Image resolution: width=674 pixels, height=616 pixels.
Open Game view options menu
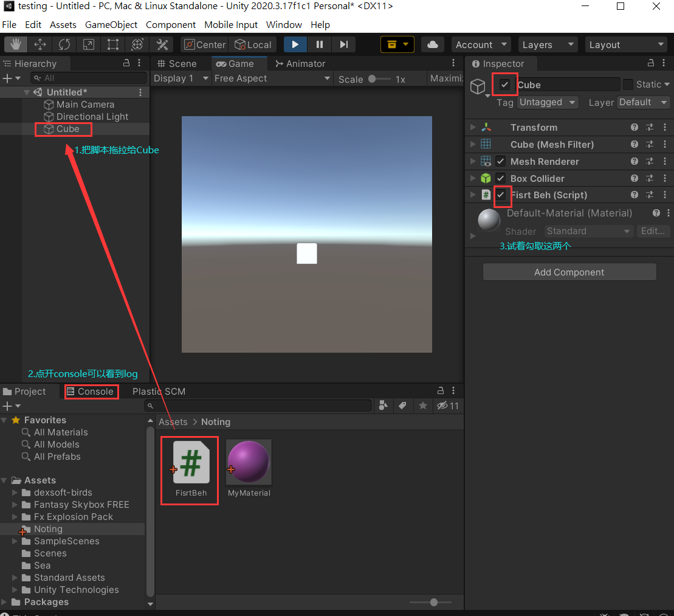point(453,63)
